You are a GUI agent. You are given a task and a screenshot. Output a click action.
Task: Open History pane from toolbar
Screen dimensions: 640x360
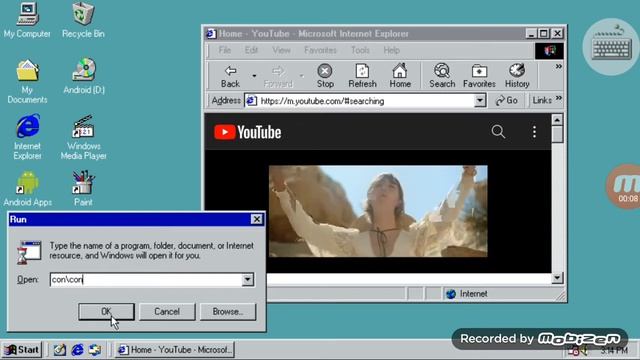(x=517, y=76)
